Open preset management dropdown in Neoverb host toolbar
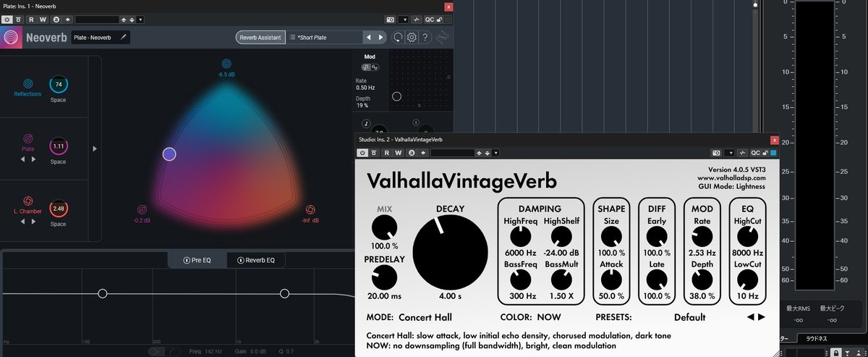 [x=140, y=19]
